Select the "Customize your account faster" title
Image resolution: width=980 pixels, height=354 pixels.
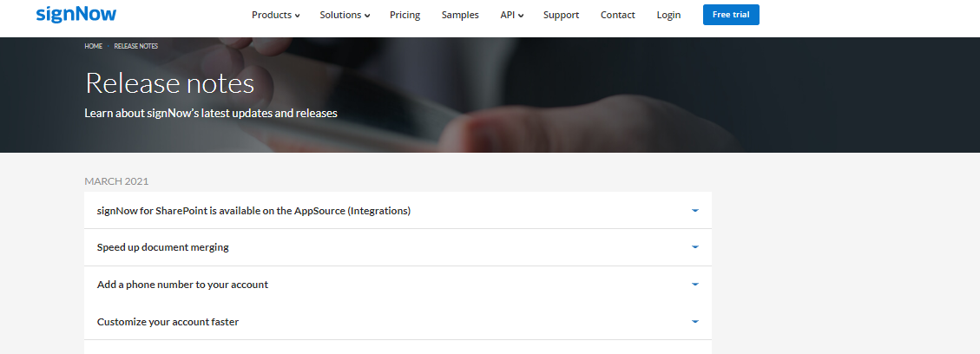[x=168, y=322]
